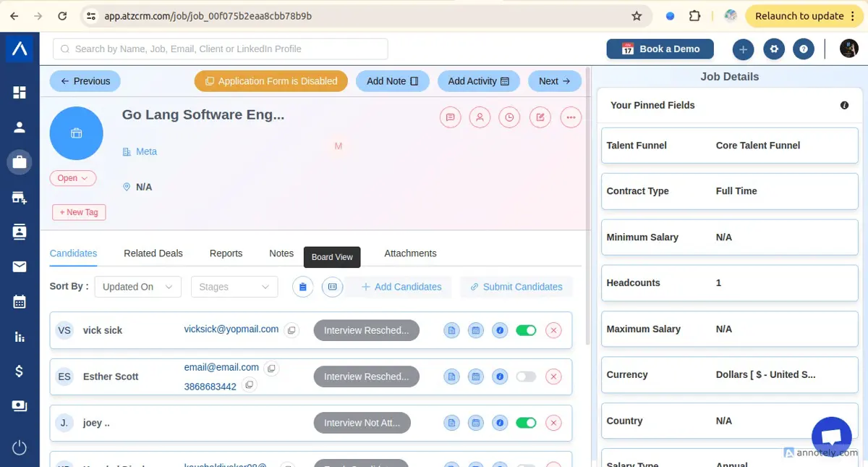This screenshot has height=467, width=868.
Task: Click the Add Activity button
Action: coord(479,81)
